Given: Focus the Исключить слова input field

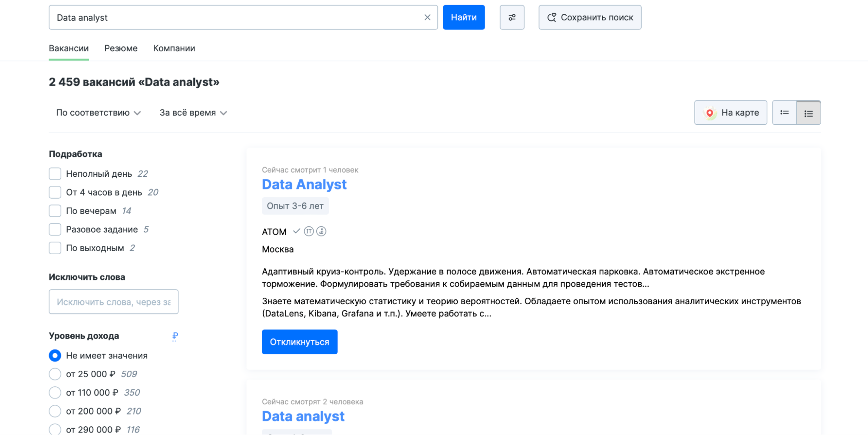Looking at the screenshot, I should point(113,302).
